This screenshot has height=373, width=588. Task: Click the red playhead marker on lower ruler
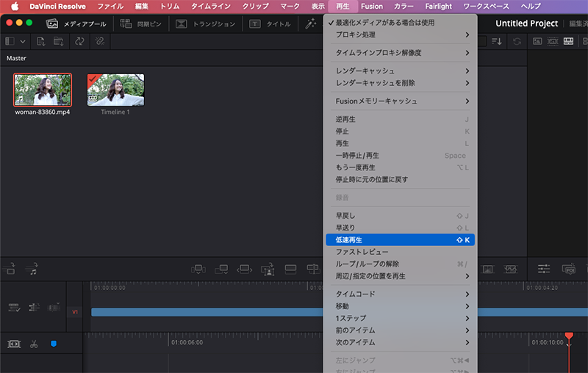pos(569,335)
